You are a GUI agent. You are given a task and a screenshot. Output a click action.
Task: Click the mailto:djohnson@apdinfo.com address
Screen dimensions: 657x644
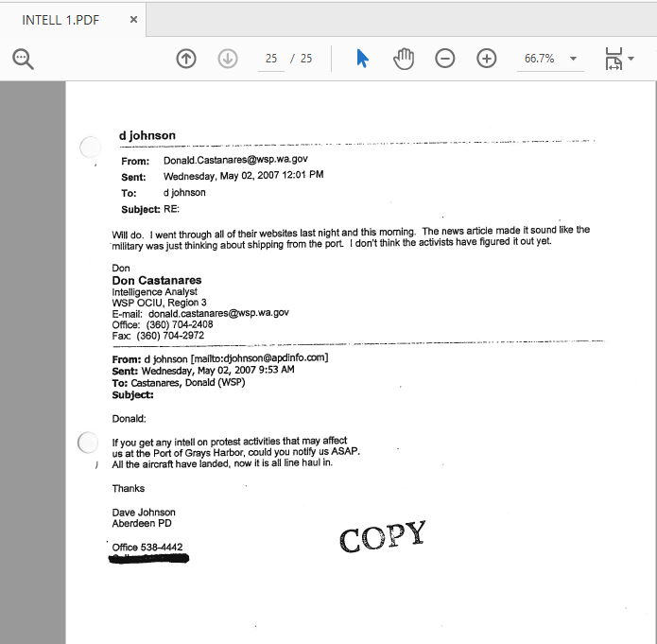click(x=260, y=358)
